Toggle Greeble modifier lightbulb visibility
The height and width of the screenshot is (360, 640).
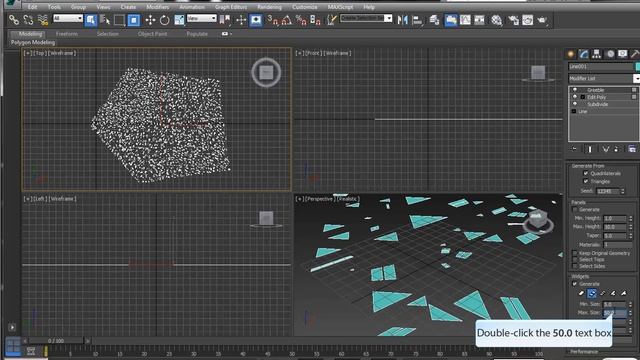coord(575,90)
